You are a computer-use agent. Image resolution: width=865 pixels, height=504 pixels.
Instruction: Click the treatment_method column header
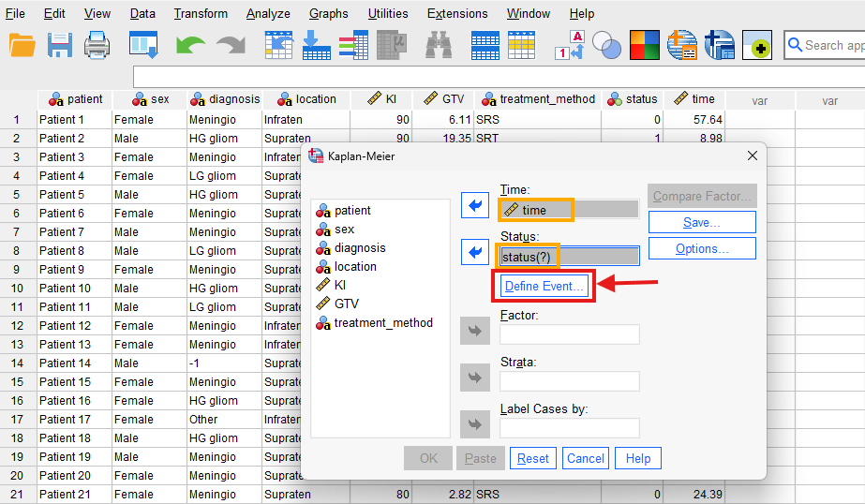coord(539,100)
